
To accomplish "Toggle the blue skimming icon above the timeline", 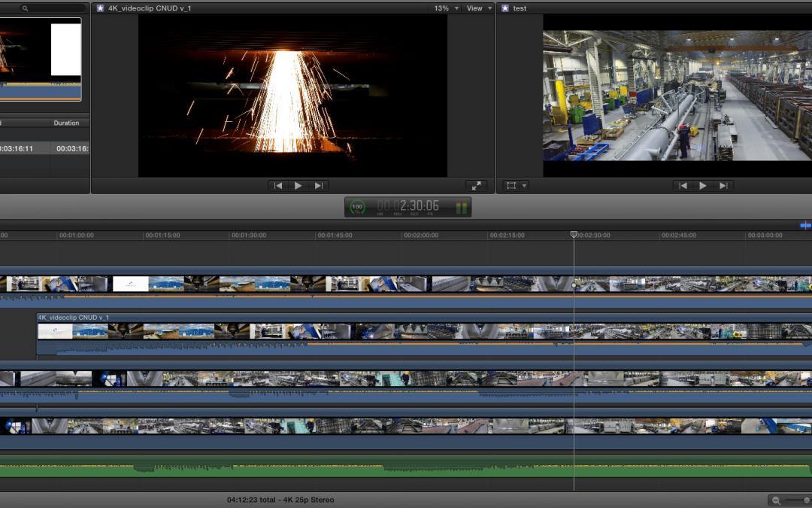I will pyautogui.click(x=805, y=225).
